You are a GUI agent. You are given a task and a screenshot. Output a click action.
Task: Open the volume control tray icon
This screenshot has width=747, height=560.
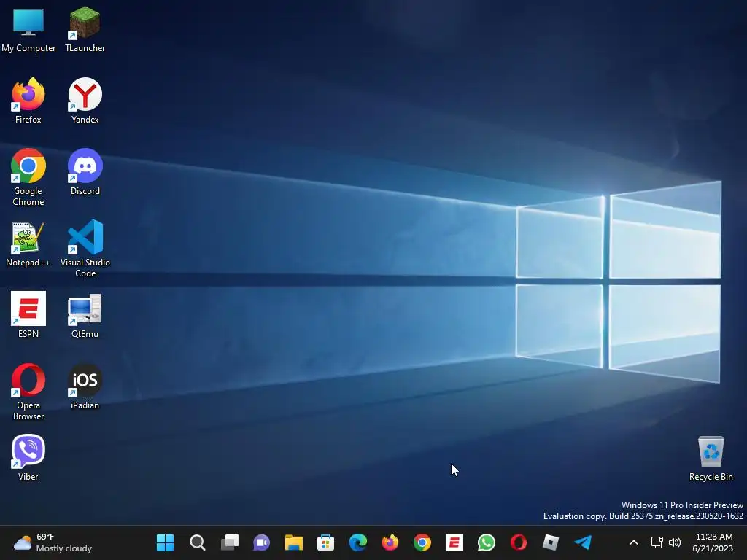[x=675, y=542]
